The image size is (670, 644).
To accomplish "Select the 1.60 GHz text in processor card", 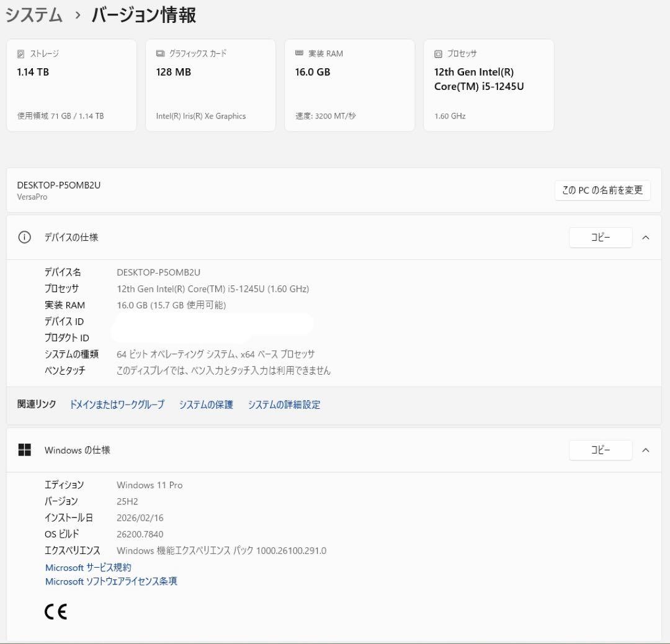I will 450,116.
